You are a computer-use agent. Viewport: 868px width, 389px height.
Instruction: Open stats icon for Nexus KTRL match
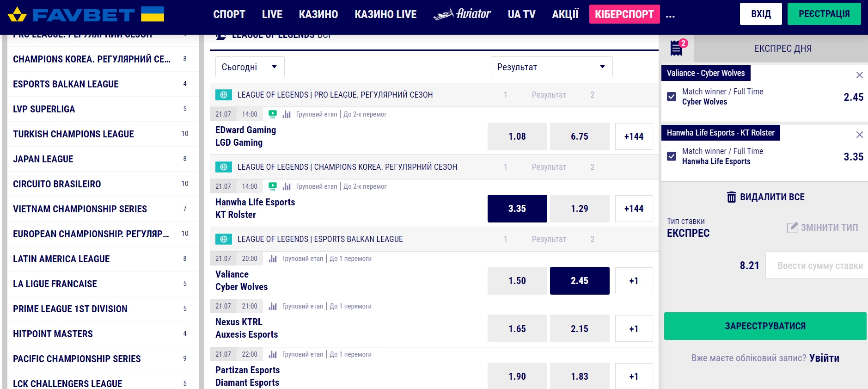[x=273, y=306]
